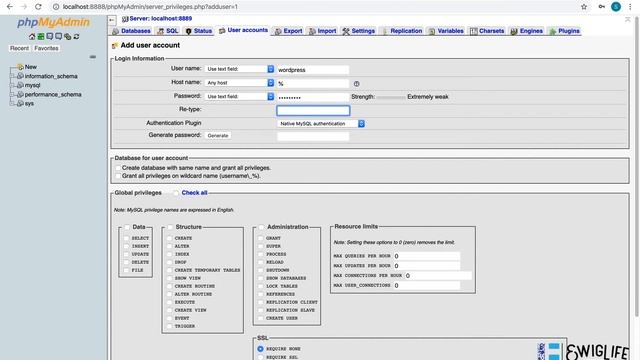Click the green log out icon in sidebar
640x360 pixels.
click(x=41, y=37)
